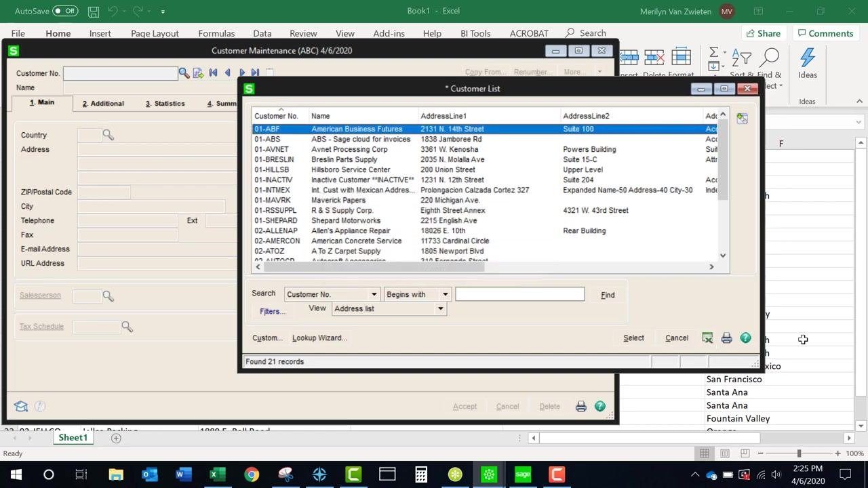Click the Find button in Customer List
The width and height of the screenshot is (868, 488).
608,295
